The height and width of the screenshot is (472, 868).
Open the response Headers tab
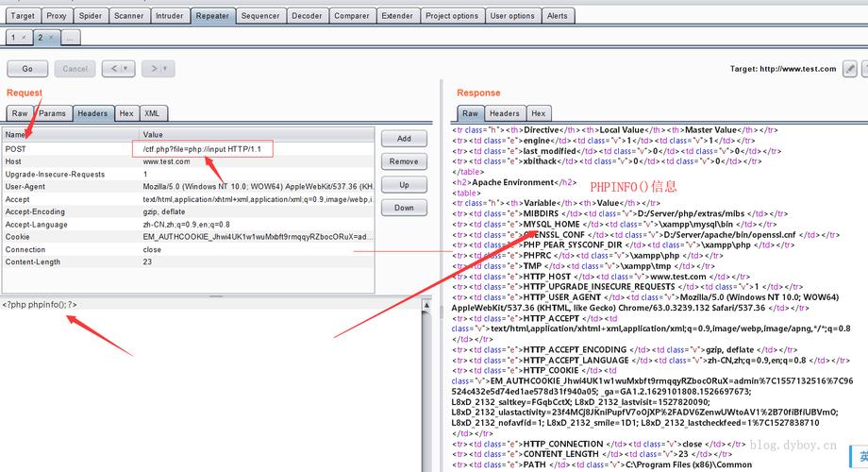[505, 113]
